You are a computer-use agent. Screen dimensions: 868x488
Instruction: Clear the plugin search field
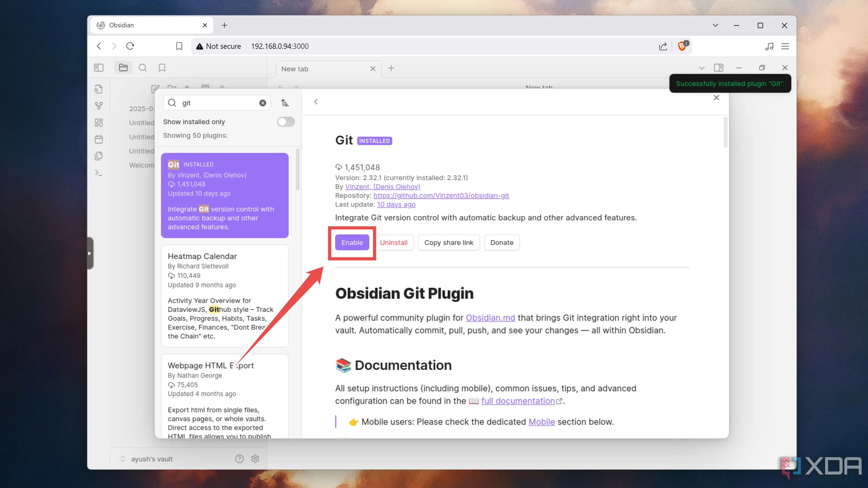pos(262,103)
